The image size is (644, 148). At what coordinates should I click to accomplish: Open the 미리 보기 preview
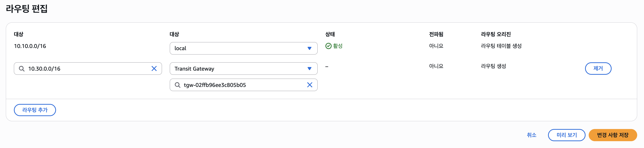click(566, 135)
